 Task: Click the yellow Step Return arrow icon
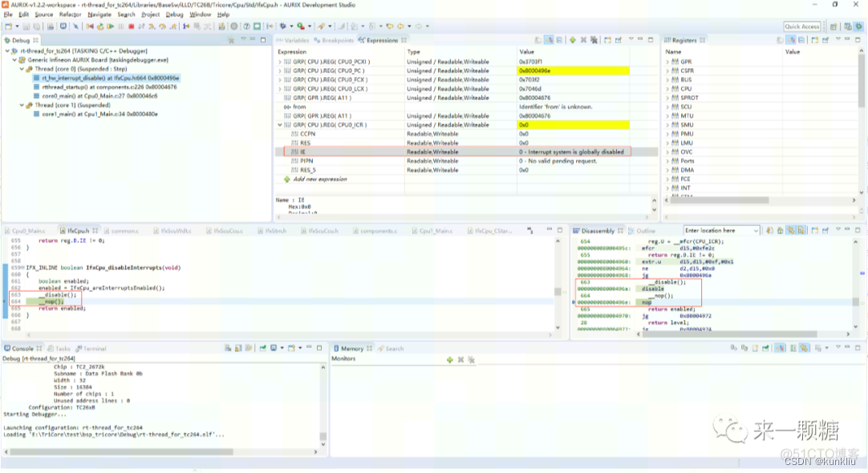(172, 26)
